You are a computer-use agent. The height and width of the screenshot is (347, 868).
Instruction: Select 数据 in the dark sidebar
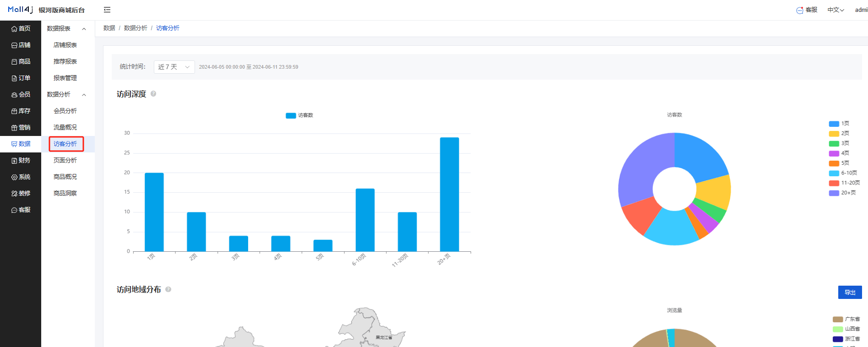pyautogui.click(x=21, y=144)
